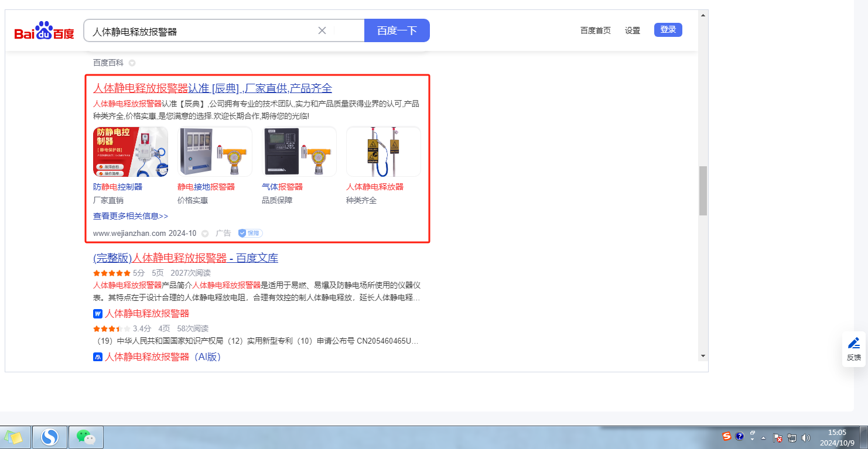Clear the search box with the X icon
The width and height of the screenshot is (868, 449).
[x=322, y=30]
